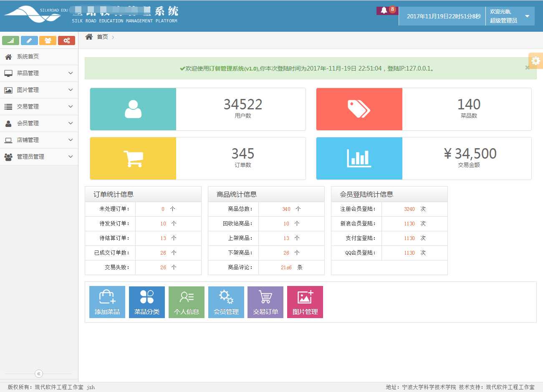
Task: Select 图片管理 in the sidebar menu
Action: 39,90
